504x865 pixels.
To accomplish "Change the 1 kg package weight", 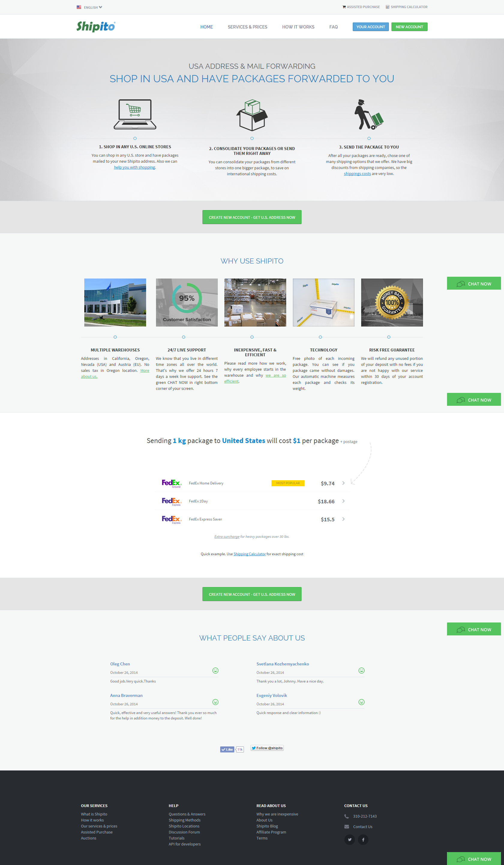I will (x=179, y=440).
